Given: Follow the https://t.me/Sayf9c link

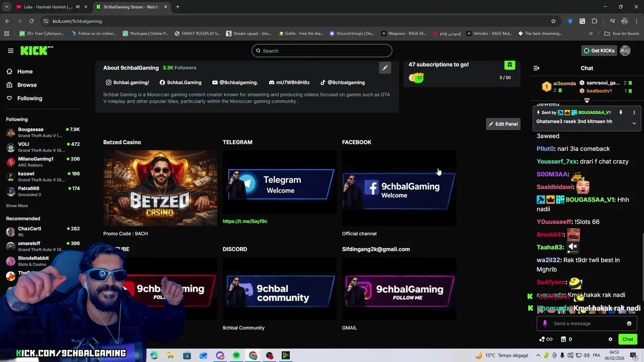Looking at the screenshot, I should pyautogui.click(x=245, y=221).
